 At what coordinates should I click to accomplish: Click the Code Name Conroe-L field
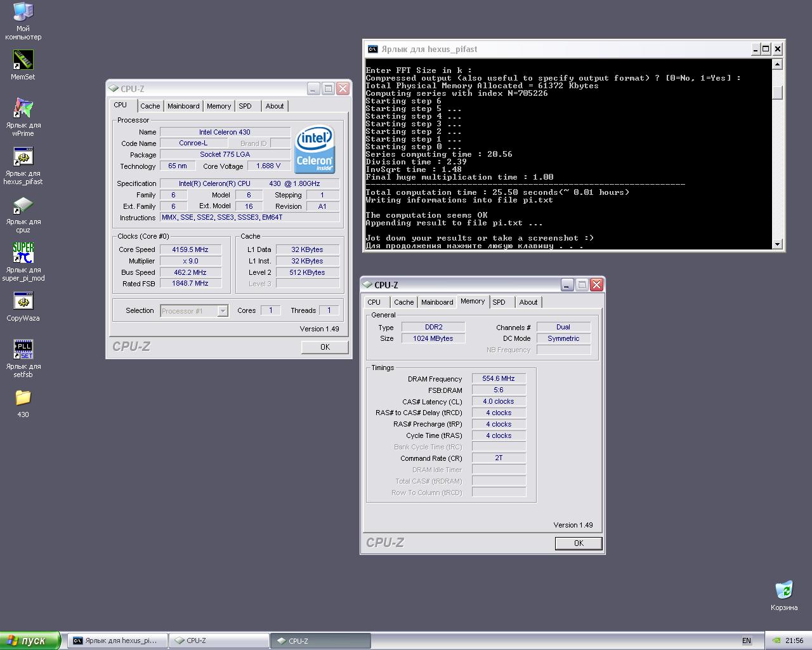pyautogui.click(x=193, y=143)
